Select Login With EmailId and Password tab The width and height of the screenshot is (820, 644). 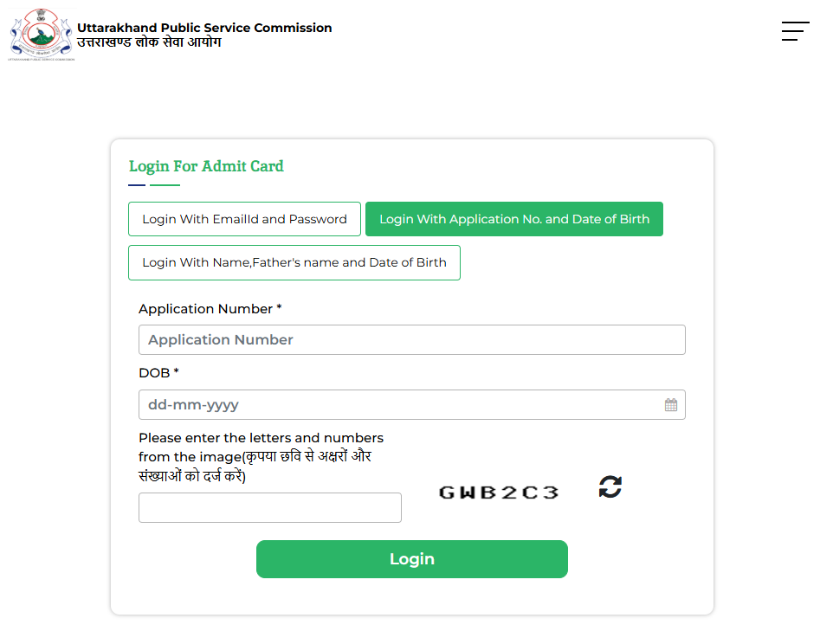[244, 219]
